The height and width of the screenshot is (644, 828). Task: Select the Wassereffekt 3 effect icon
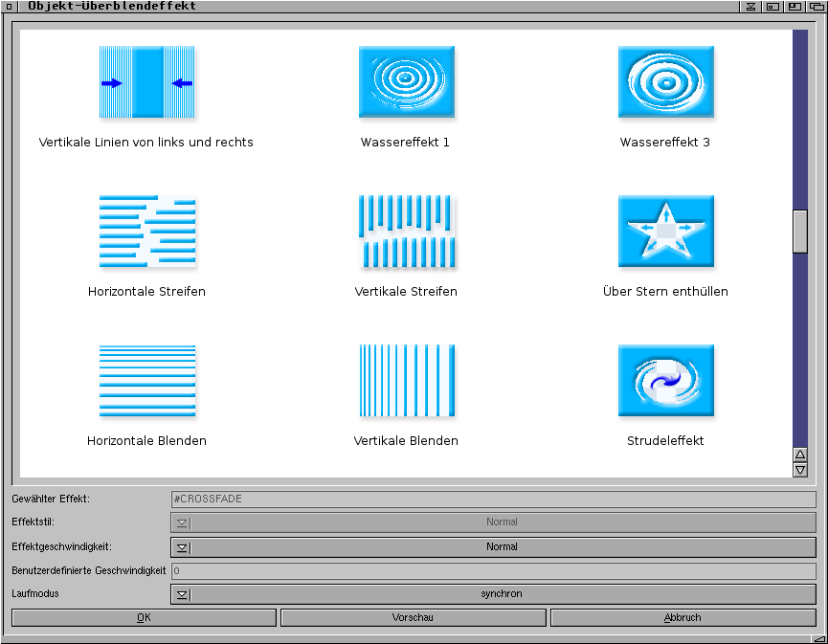[665, 82]
